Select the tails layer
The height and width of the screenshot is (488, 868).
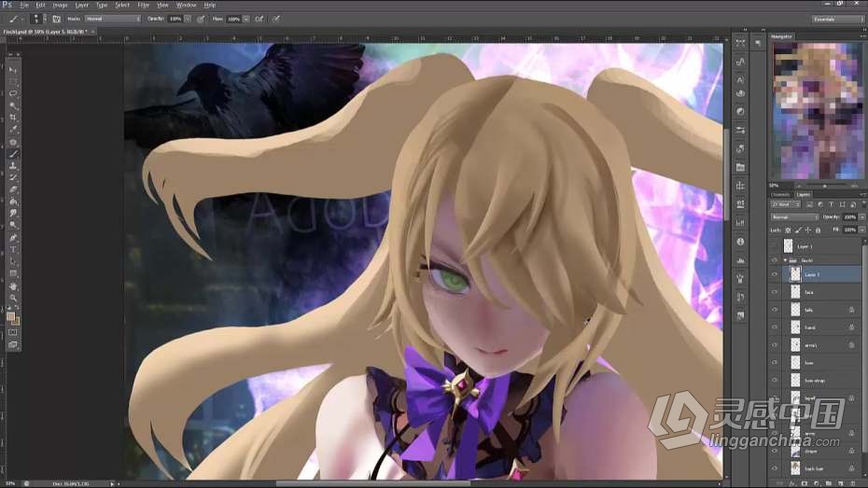point(810,310)
